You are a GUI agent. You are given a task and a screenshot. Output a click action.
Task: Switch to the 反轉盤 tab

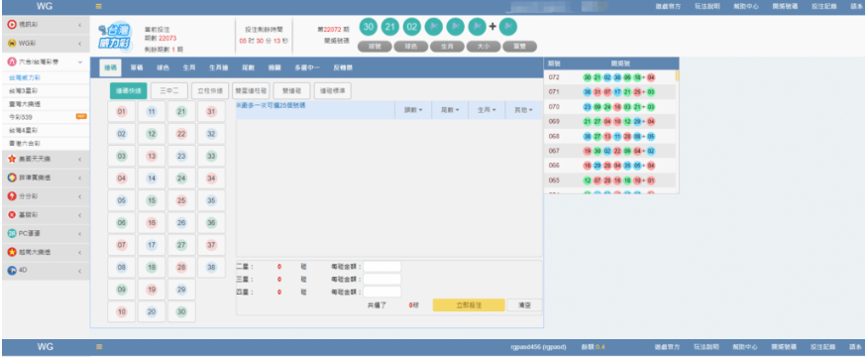click(343, 67)
